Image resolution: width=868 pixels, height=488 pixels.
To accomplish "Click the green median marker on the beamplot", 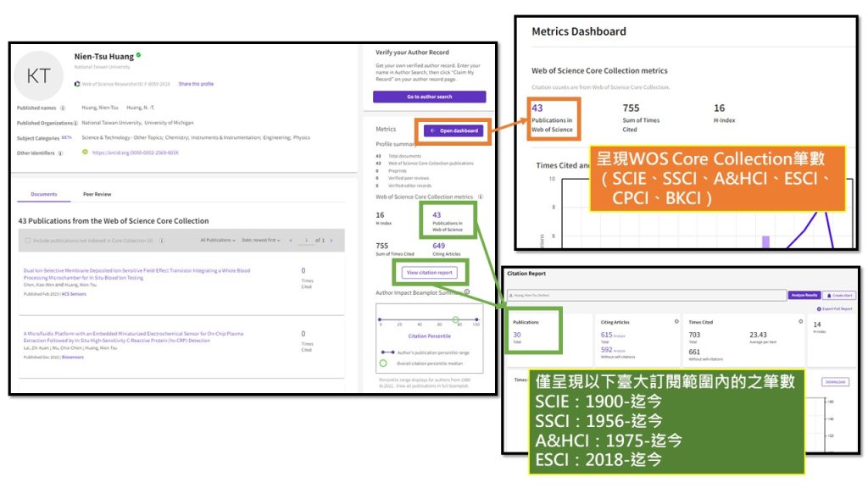I will (x=455, y=319).
